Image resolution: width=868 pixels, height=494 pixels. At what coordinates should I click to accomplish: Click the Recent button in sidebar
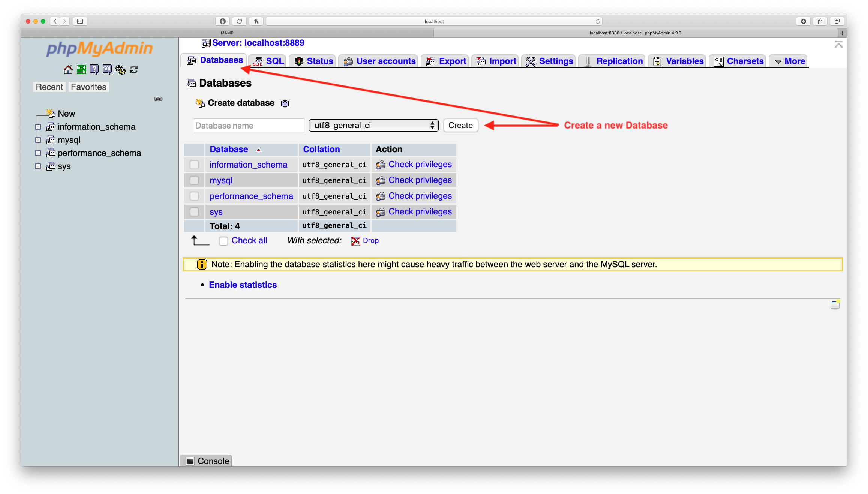(49, 87)
